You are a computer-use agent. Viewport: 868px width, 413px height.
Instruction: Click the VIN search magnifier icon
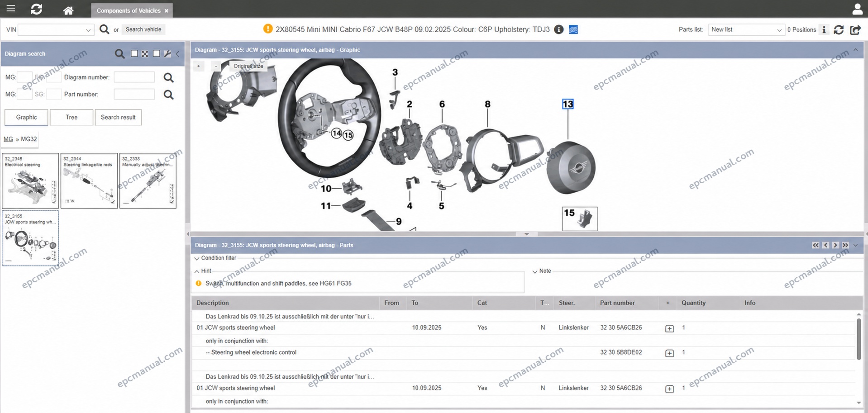click(104, 29)
